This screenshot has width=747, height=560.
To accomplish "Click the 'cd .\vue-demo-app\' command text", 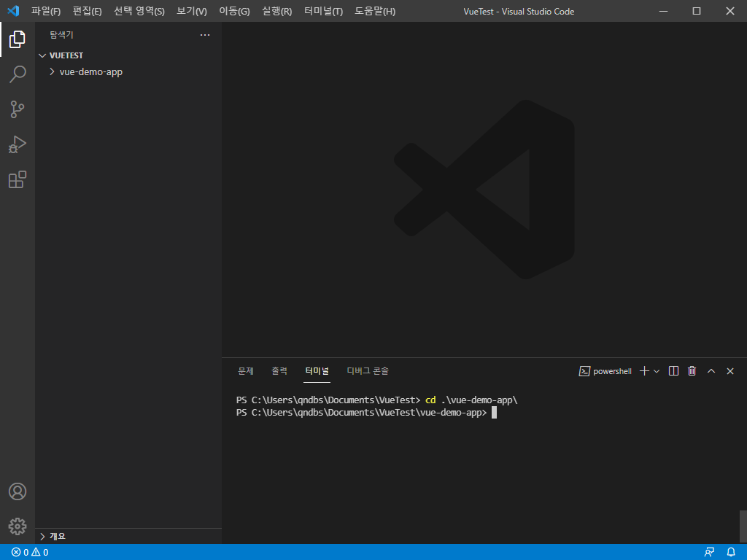I will coord(471,400).
